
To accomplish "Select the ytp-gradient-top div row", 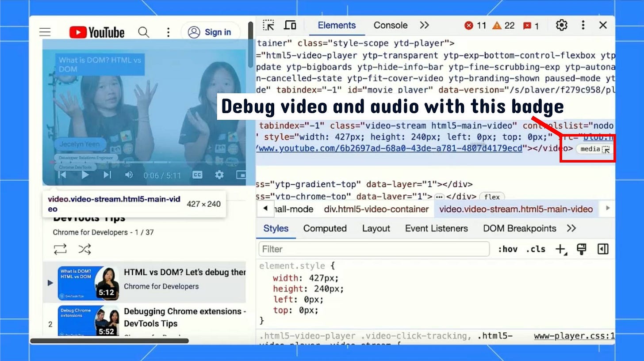I will [365, 184].
